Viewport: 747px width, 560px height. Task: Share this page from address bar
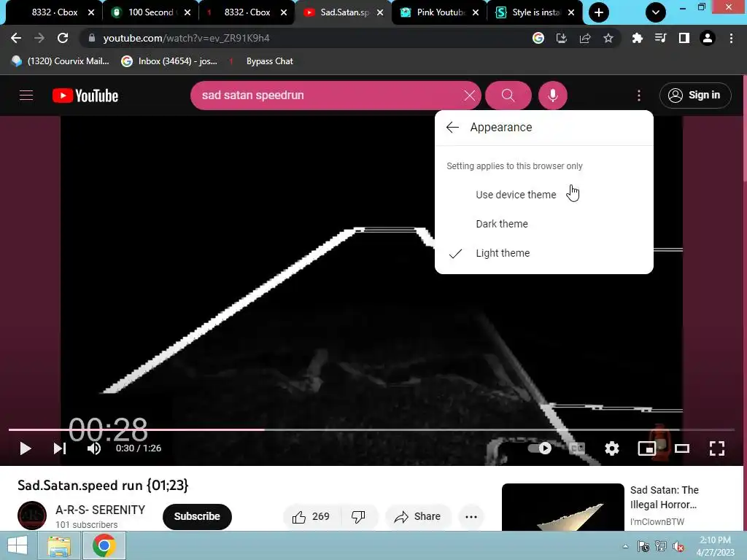(585, 38)
